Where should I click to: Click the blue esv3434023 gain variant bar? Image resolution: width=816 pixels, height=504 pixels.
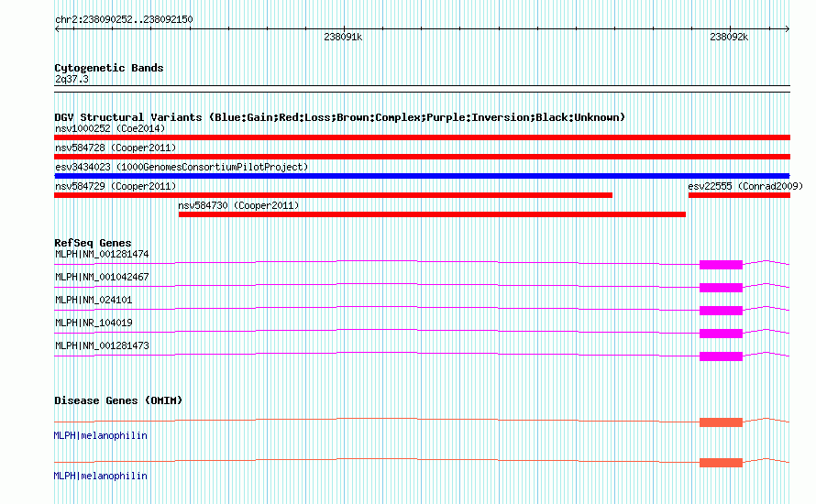point(422,176)
